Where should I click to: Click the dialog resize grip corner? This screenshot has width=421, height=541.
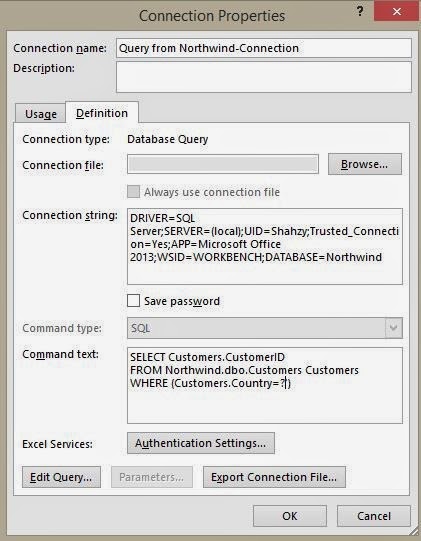[414, 532]
